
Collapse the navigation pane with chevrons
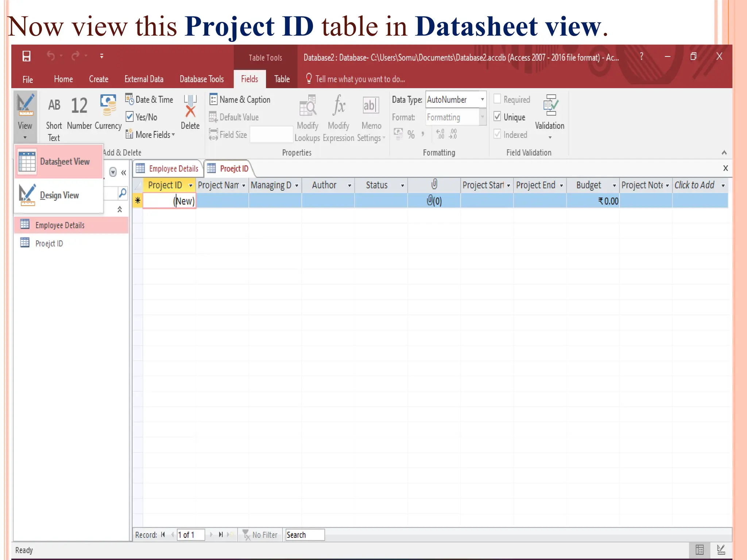[124, 172]
